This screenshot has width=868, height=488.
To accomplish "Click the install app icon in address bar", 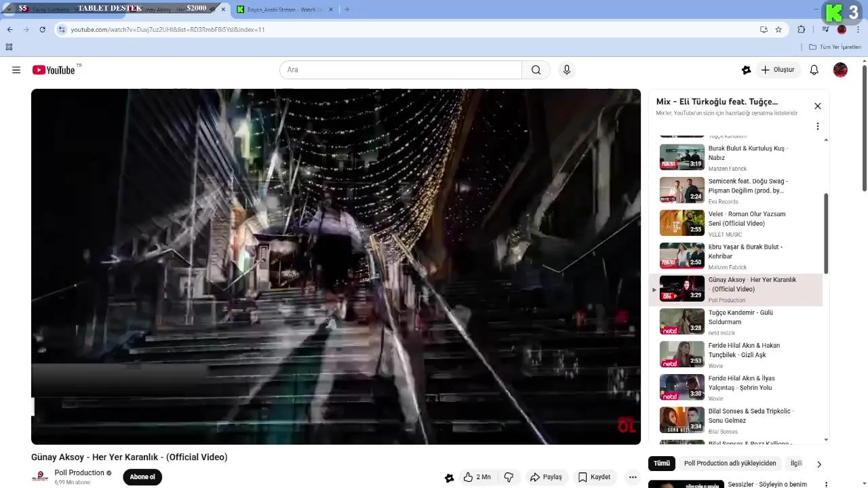I will tap(764, 29).
